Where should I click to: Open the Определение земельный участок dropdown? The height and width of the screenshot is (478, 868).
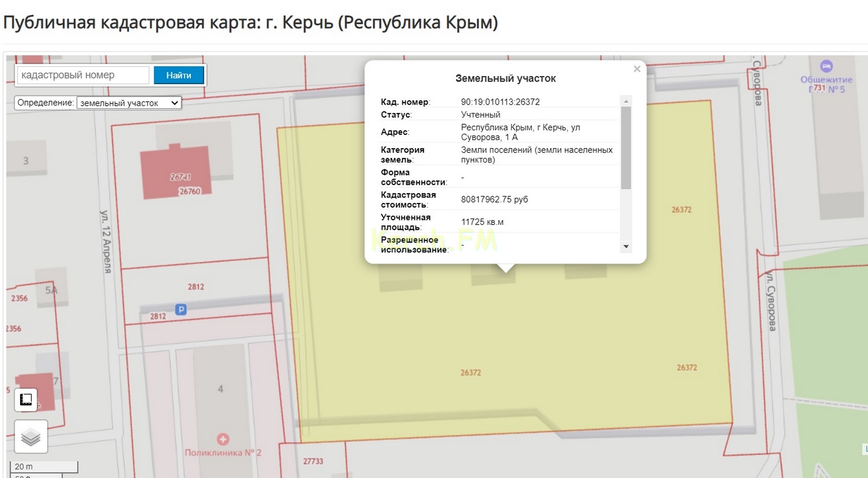point(129,103)
